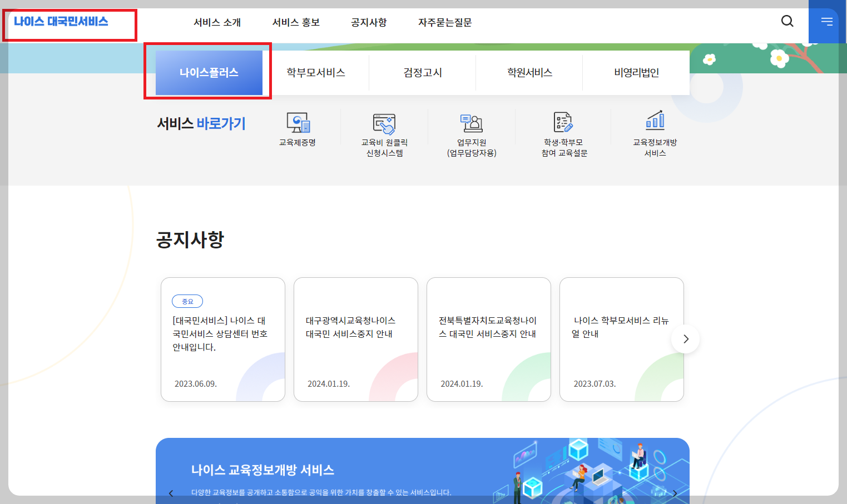Open the hamburger menu icon
This screenshot has height=504, width=847.
coord(827,21)
